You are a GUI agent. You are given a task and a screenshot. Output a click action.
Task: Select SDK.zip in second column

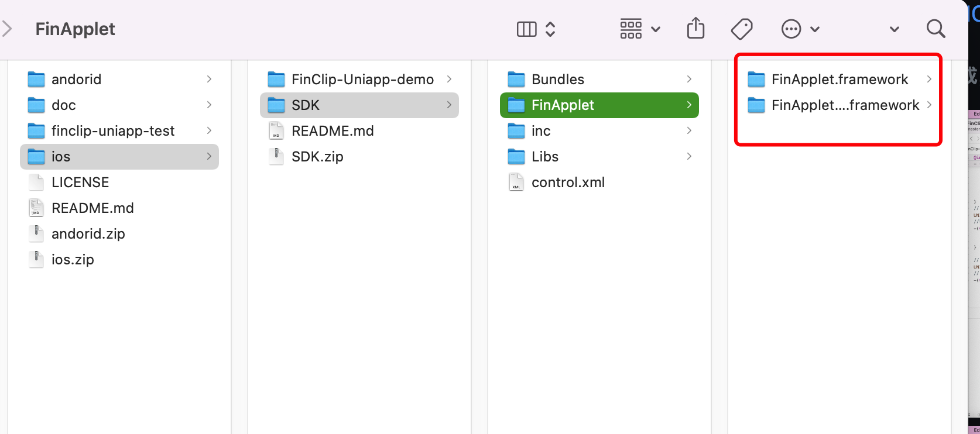point(317,157)
